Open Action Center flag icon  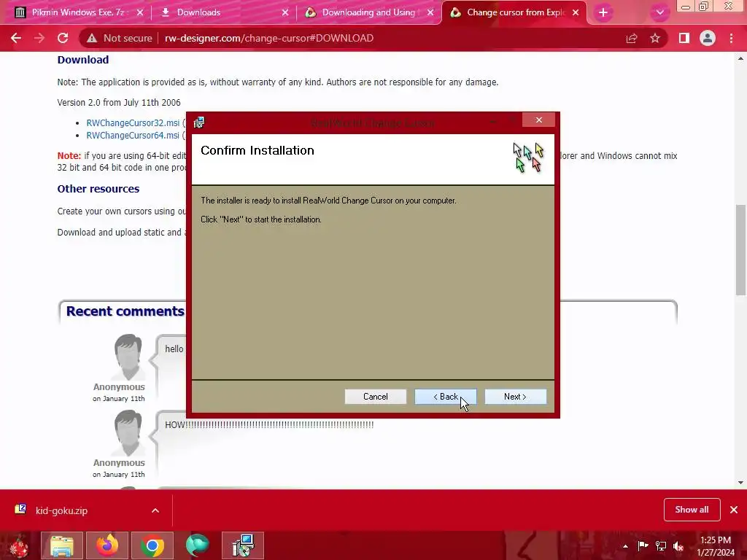point(643,545)
